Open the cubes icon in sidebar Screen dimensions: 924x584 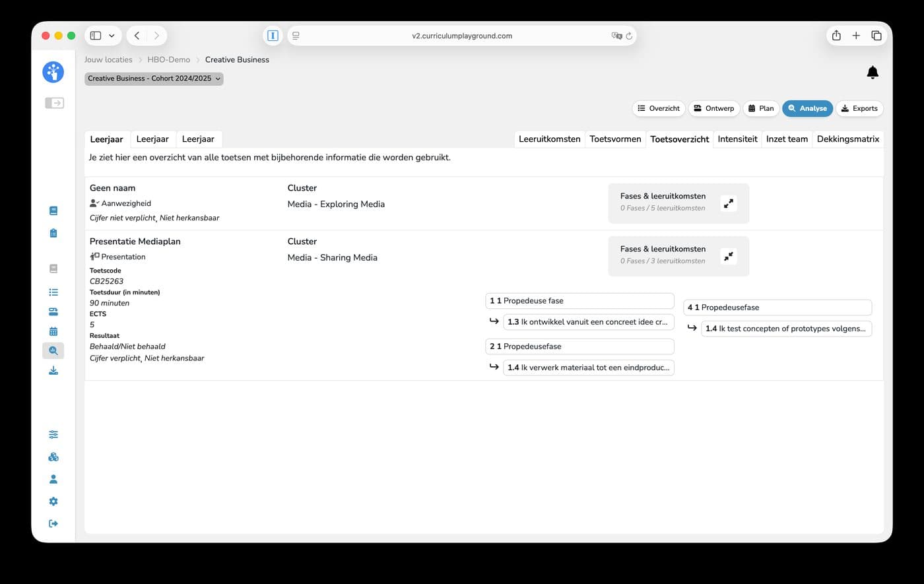click(53, 457)
